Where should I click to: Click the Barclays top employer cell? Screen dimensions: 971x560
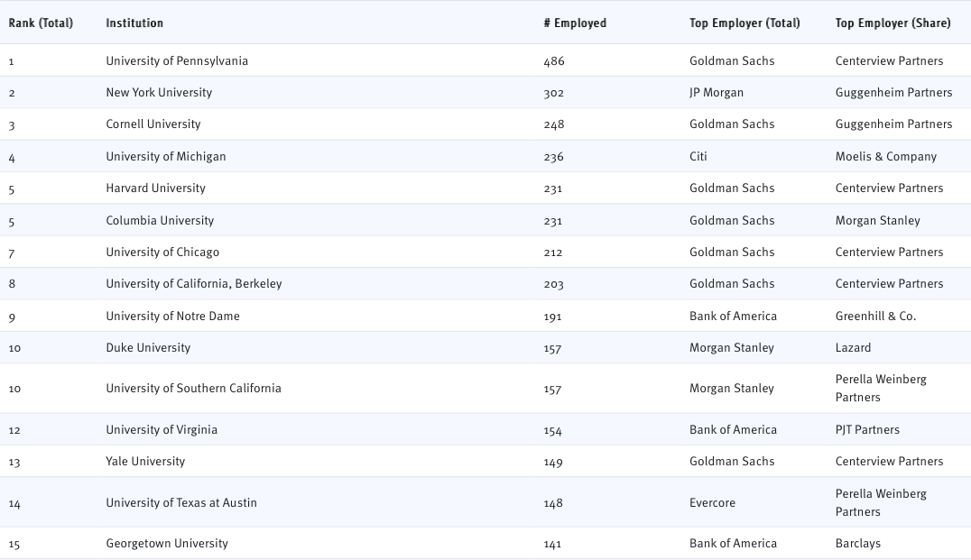click(858, 543)
